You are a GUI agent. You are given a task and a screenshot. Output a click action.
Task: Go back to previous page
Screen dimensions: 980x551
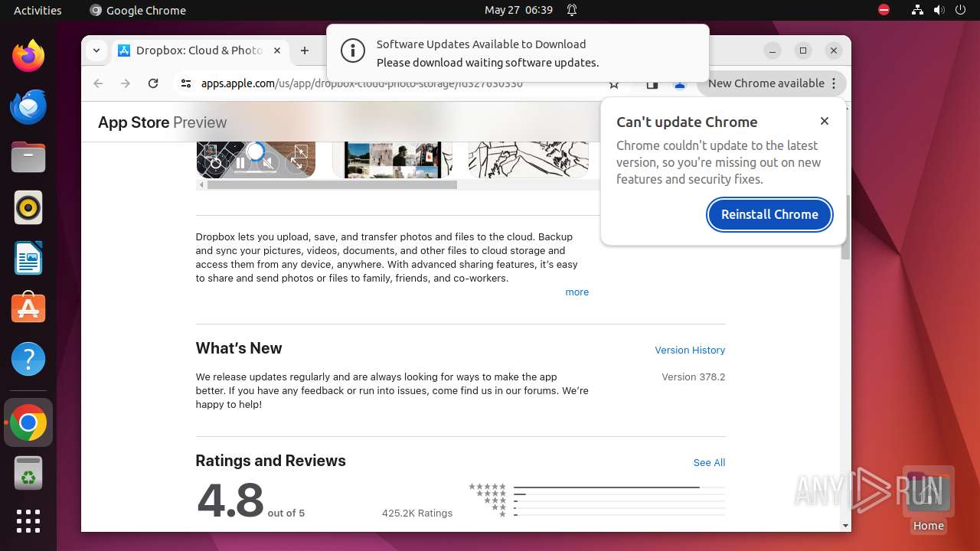[x=98, y=83]
